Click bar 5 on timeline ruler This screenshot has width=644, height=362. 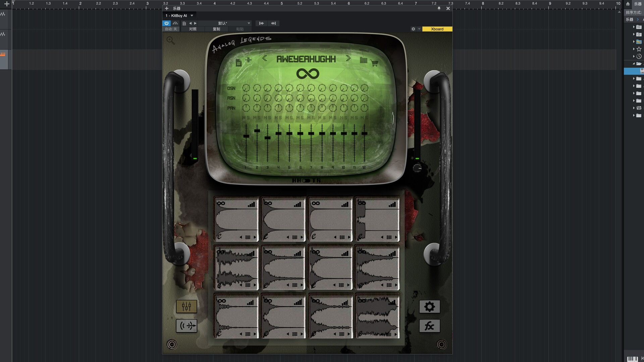tap(281, 3)
